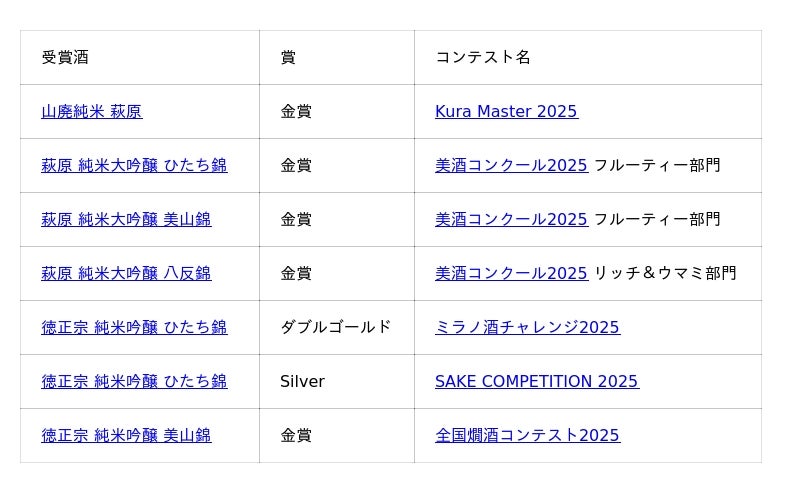Open 徳正宗 純米吟醸 美山錦 link
Viewport: 800px width, 493px height.
click(126, 436)
